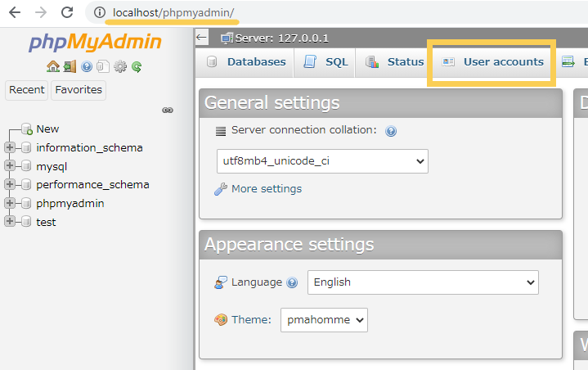Open the Databases tab
This screenshot has width=588, height=370.
pos(246,62)
